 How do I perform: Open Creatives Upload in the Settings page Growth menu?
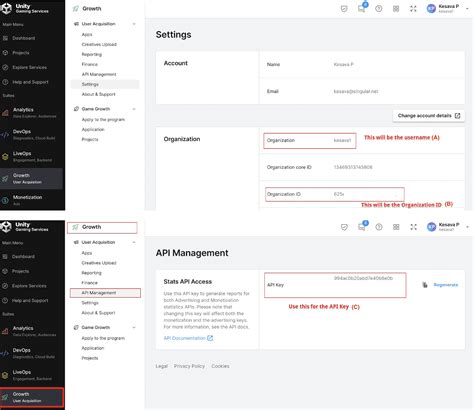pos(99,45)
